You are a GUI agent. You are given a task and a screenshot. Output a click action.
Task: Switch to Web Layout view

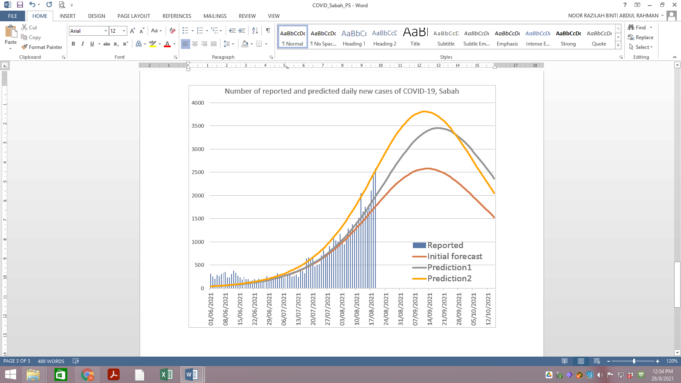597,361
